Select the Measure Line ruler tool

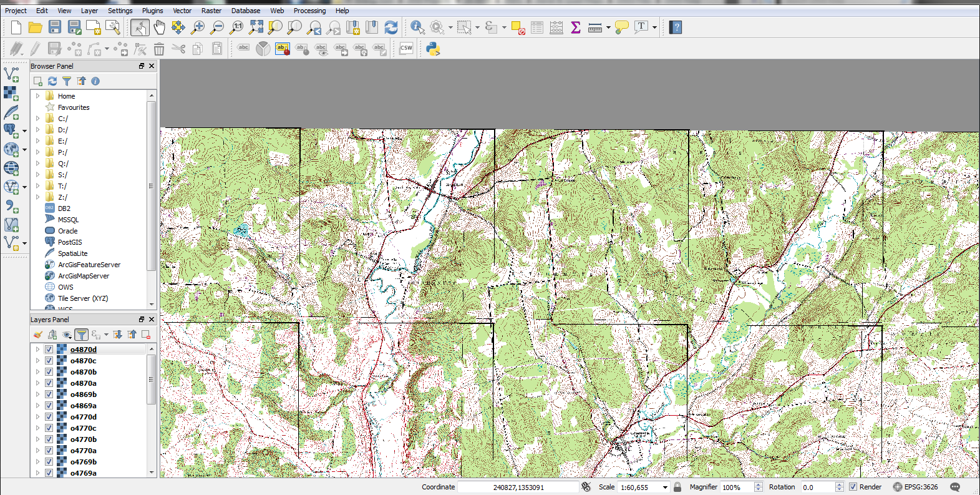pos(595,27)
